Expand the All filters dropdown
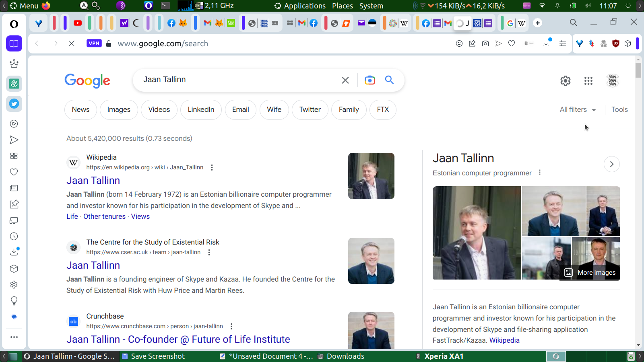 578,109
